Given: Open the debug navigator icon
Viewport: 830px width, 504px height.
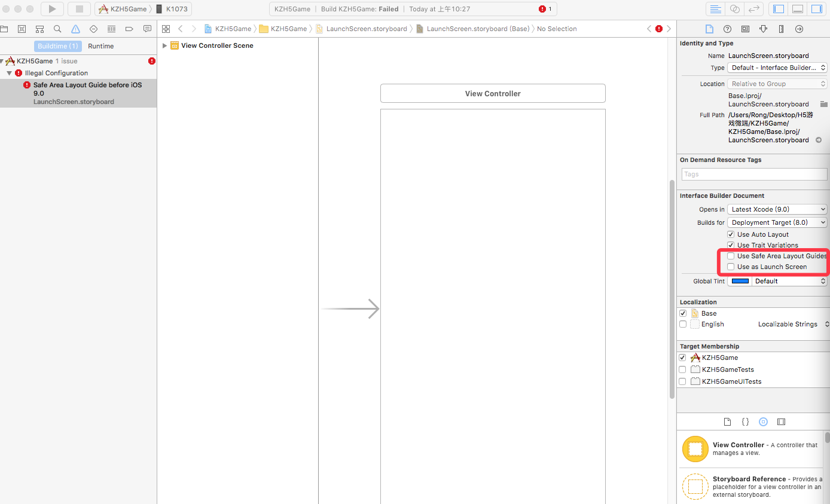Looking at the screenshot, I should [111, 29].
